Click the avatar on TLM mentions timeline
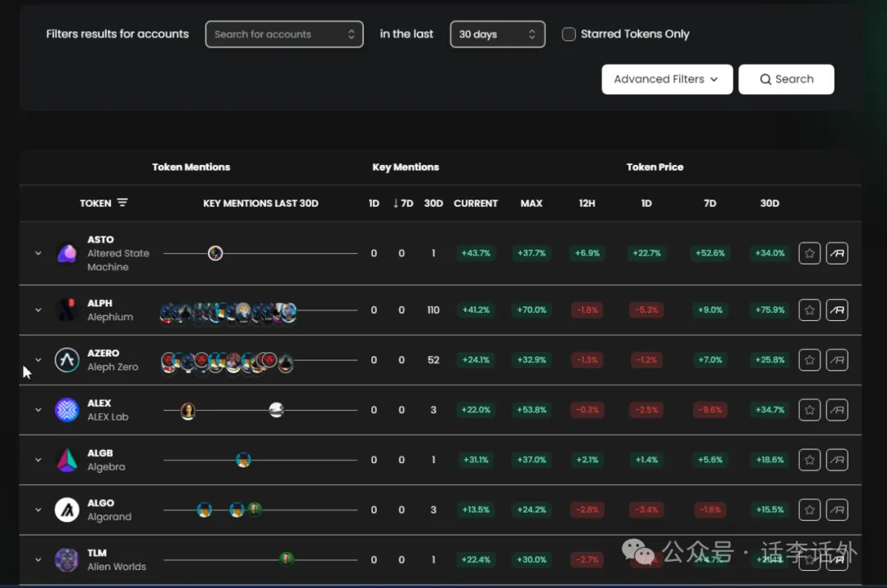The image size is (887, 588). tap(287, 560)
